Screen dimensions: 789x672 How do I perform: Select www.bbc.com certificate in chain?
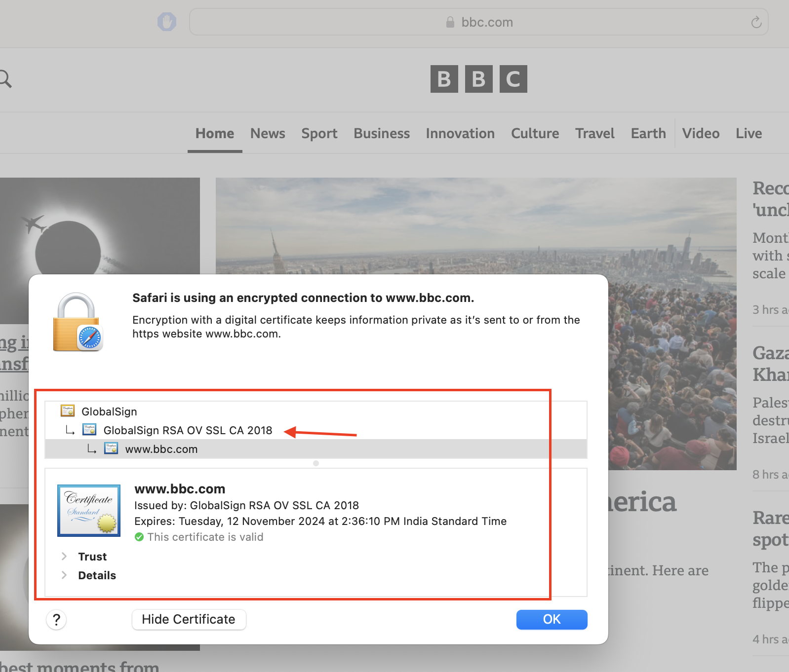(316, 449)
